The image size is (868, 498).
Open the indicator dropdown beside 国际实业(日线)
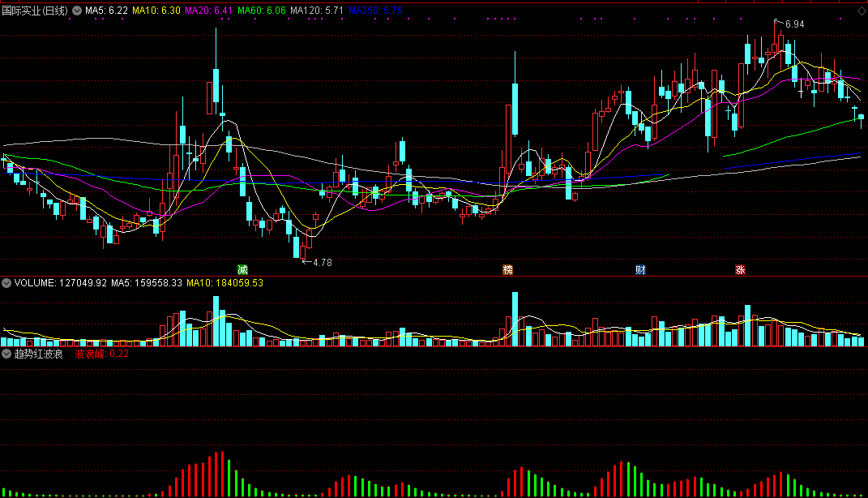77,11
